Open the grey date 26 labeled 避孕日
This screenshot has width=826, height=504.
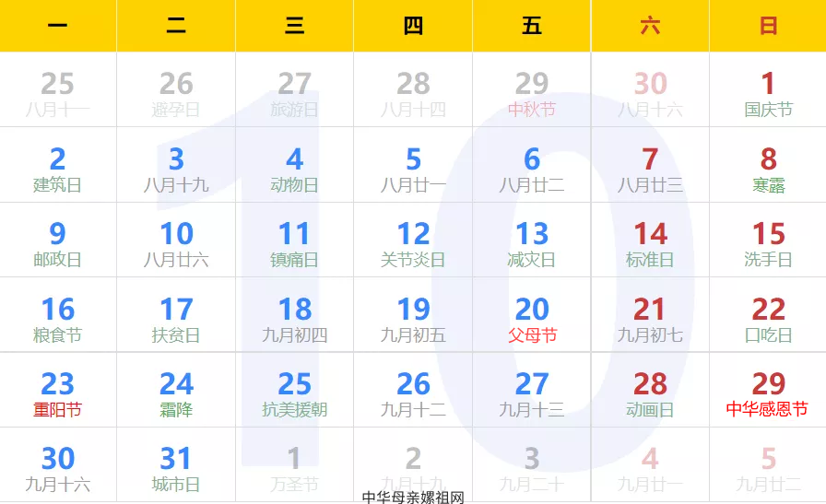[x=176, y=89]
